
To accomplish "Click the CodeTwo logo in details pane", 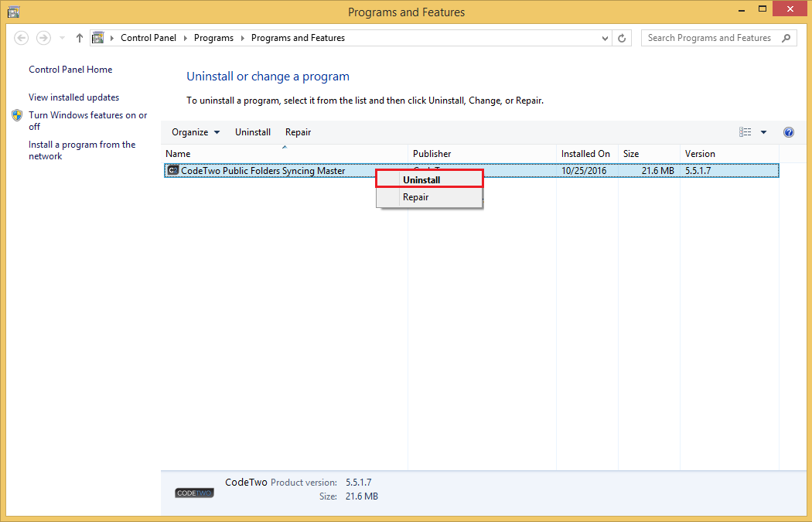I will (194, 493).
